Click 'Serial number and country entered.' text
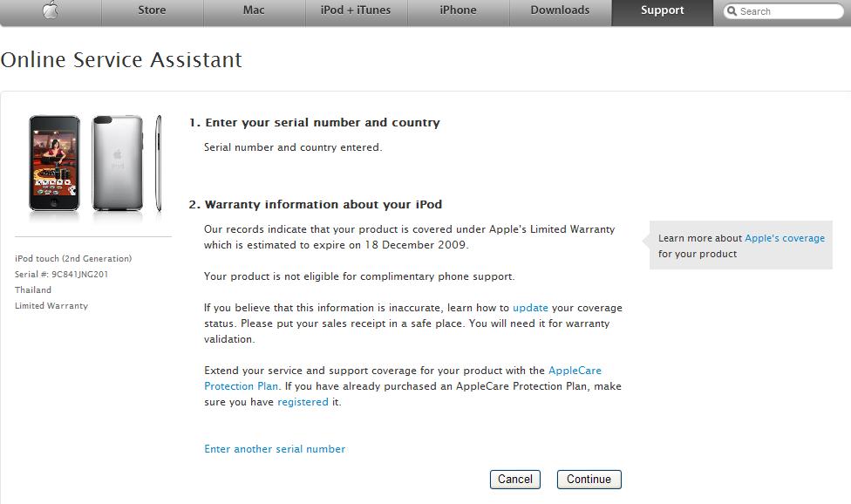 click(x=293, y=147)
